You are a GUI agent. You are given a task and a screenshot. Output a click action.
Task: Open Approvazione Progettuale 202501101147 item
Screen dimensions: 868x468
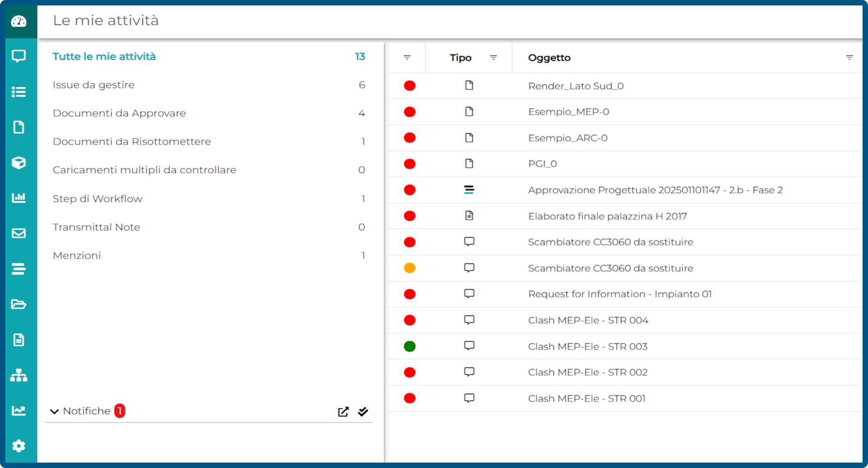(x=656, y=190)
